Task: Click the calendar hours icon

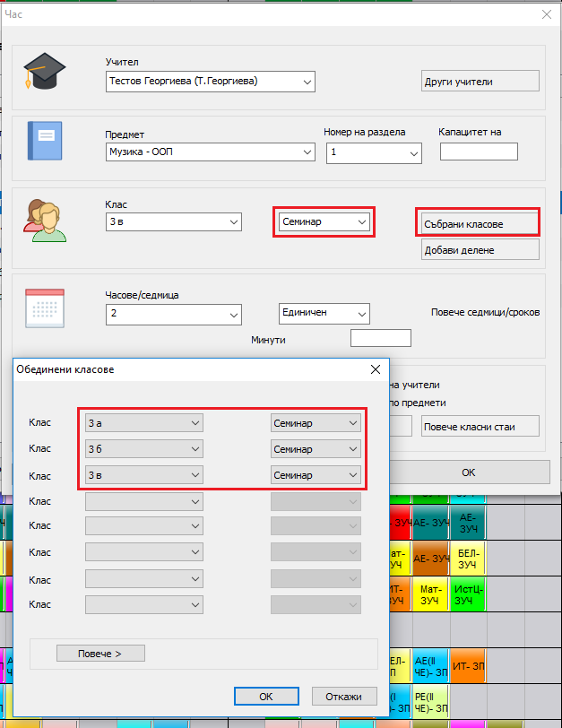Action: tap(44, 311)
